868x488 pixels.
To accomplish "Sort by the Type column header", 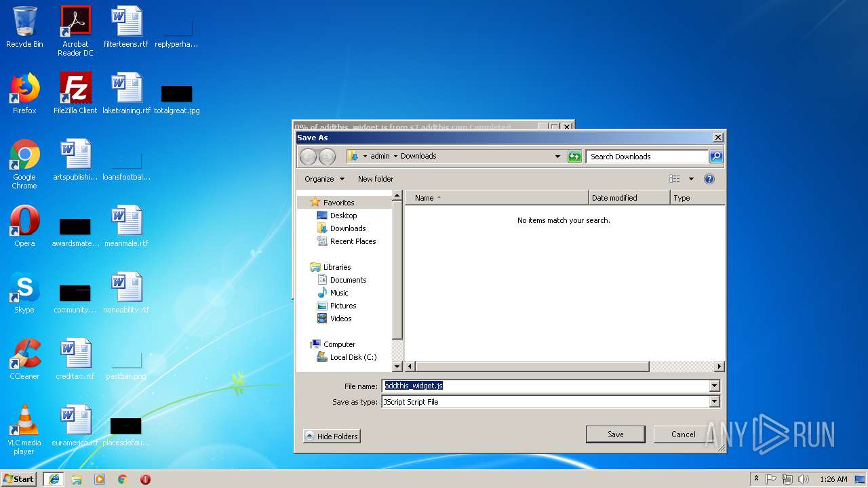I will pos(697,198).
